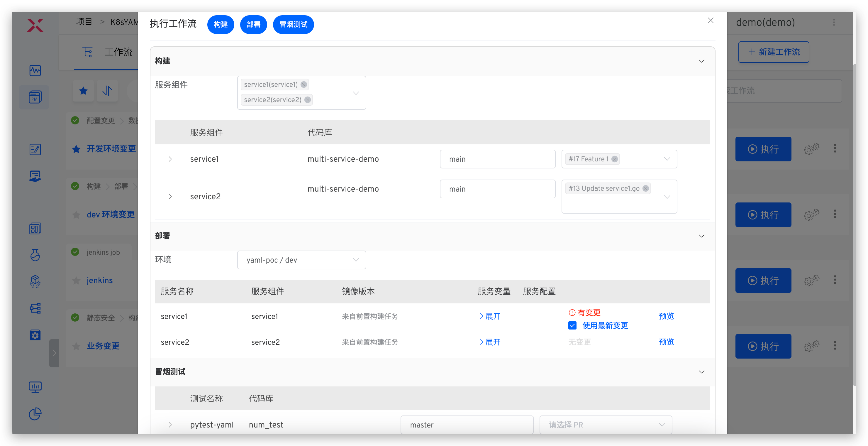Enable 使用最新变更 checkbox for service1

coord(572,325)
